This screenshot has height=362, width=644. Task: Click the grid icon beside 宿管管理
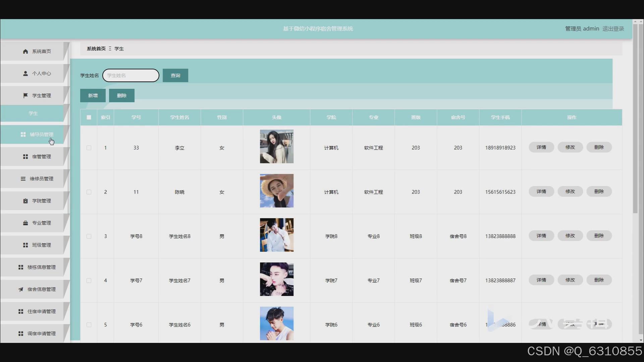[25, 157]
